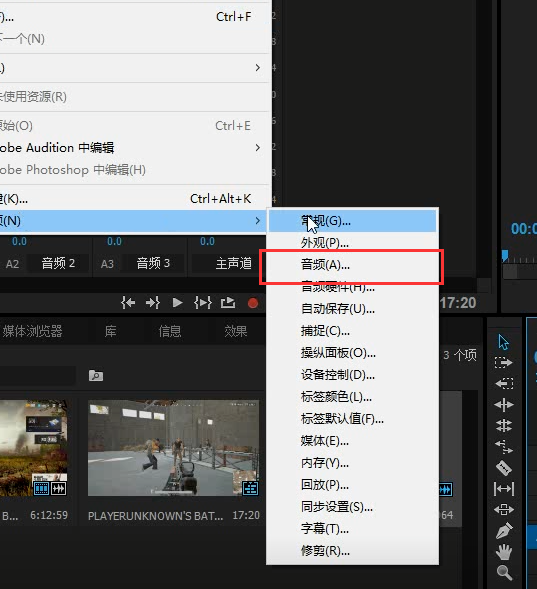This screenshot has height=589, width=537.
Task: Open 媒体(E)... preferences
Action: pos(352,441)
